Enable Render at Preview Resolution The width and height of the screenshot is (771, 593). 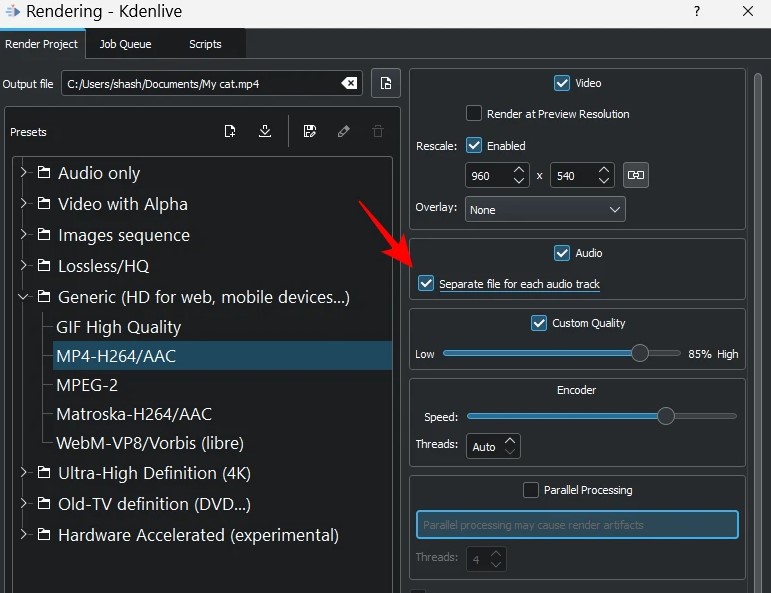click(474, 113)
